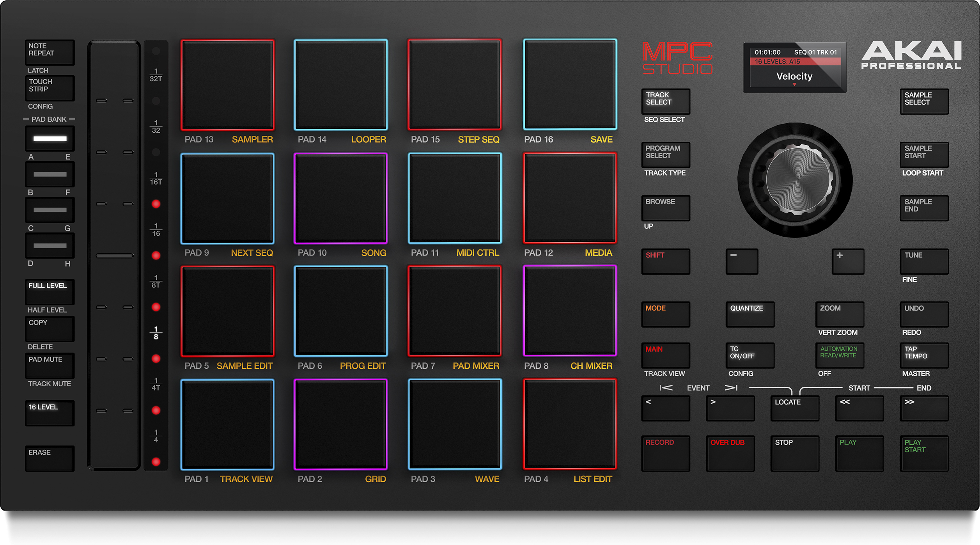This screenshot has height=545, width=980.
Task: Toggle NOTE REPEAT on
Action: pyautogui.click(x=49, y=52)
